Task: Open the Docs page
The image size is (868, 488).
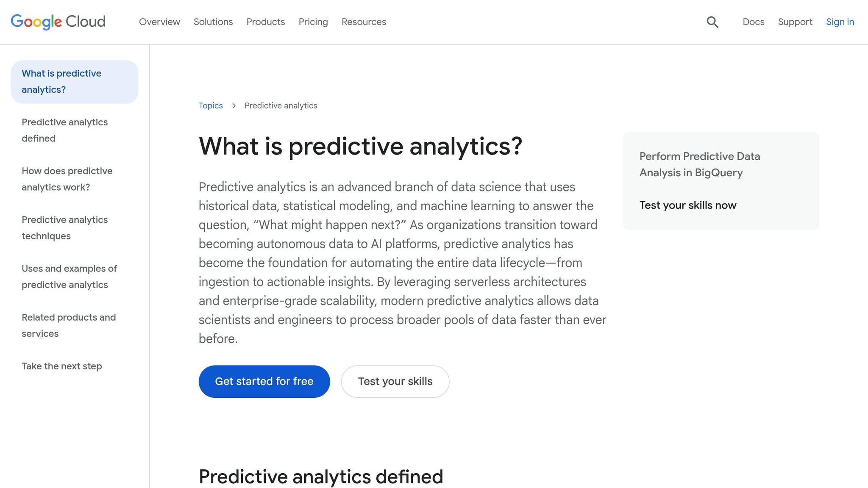Action: click(x=753, y=22)
